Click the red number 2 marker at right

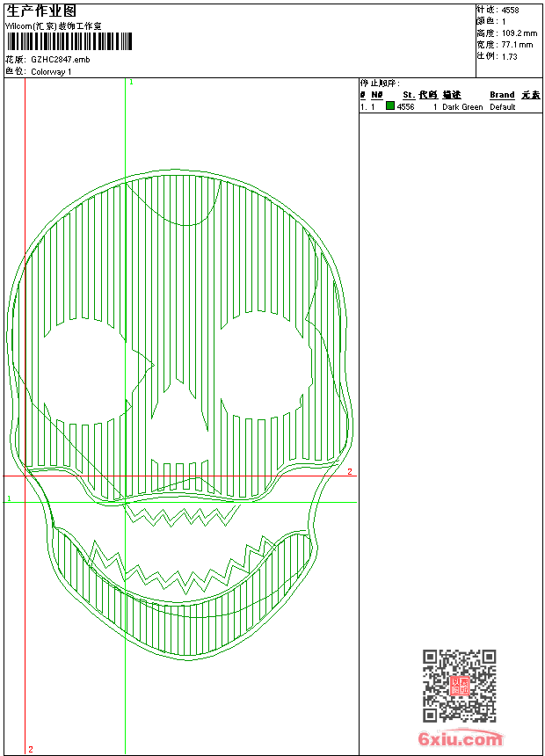pyautogui.click(x=349, y=472)
